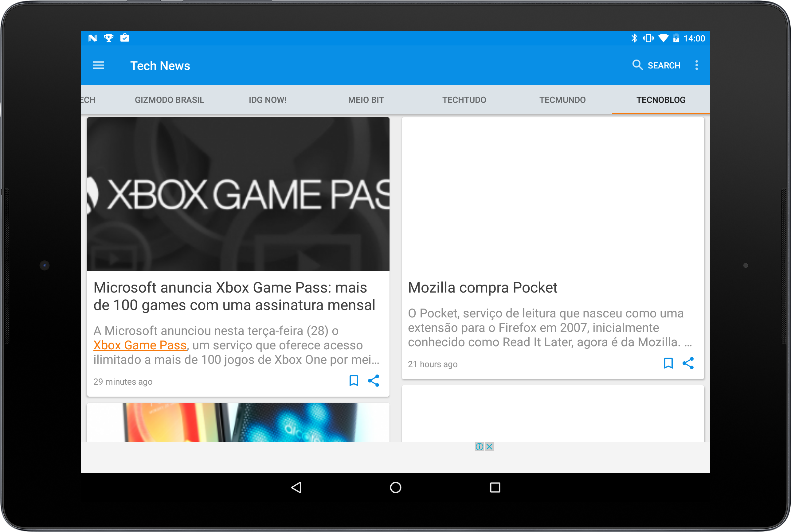Click the '21 hours ago' timestamp

pos(433,364)
